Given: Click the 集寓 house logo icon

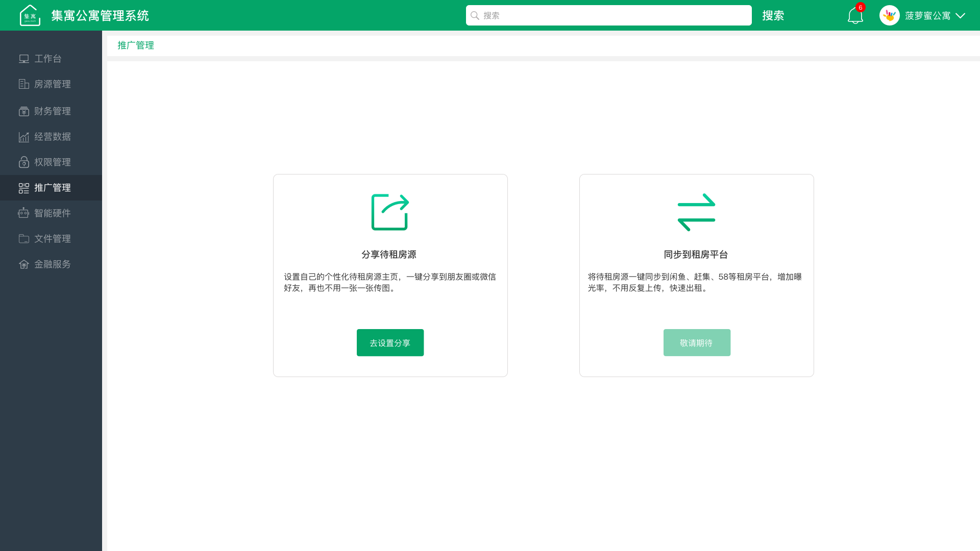Looking at the screenshot, I should (x=30, y=15).
